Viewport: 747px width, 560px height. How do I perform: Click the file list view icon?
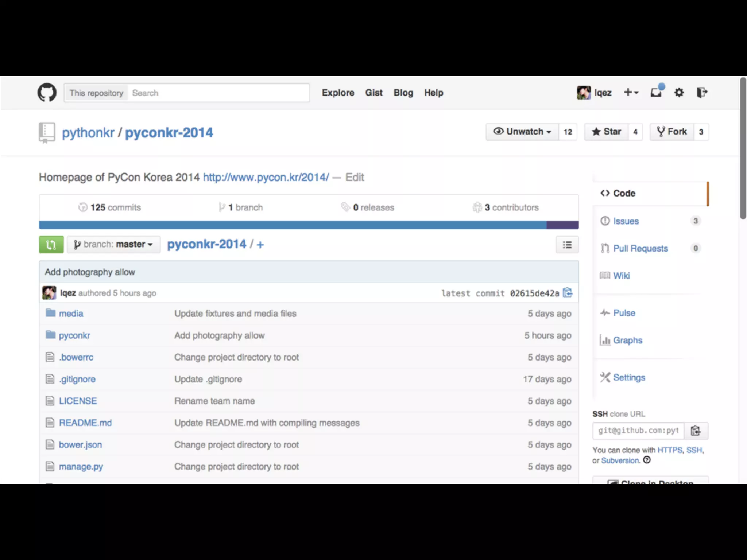tap(567, 245)
